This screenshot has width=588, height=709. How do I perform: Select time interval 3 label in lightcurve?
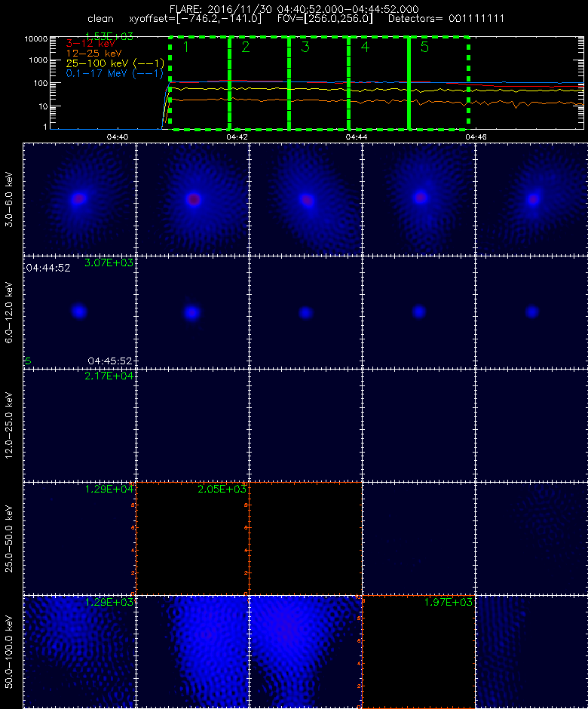click(x=305, y=47)
